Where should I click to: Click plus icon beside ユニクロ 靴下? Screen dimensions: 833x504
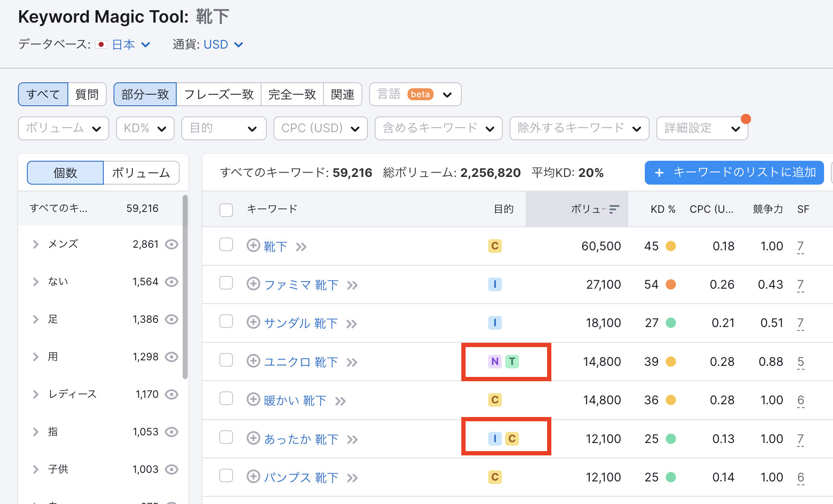point(253,361)
